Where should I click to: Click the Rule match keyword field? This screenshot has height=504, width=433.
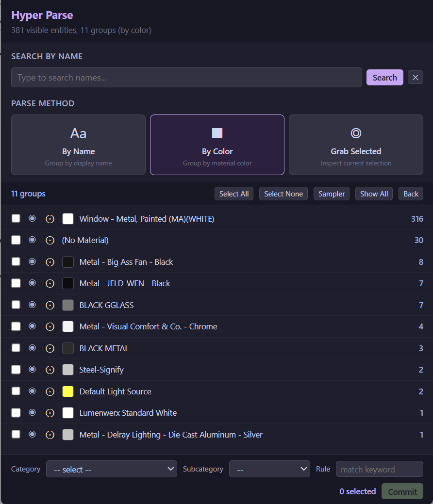pos(379,469)
